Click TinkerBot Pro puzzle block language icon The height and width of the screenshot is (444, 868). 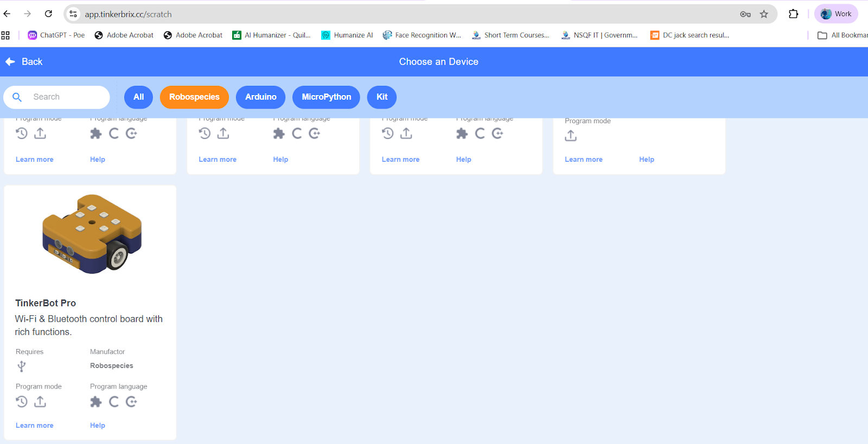96,402
